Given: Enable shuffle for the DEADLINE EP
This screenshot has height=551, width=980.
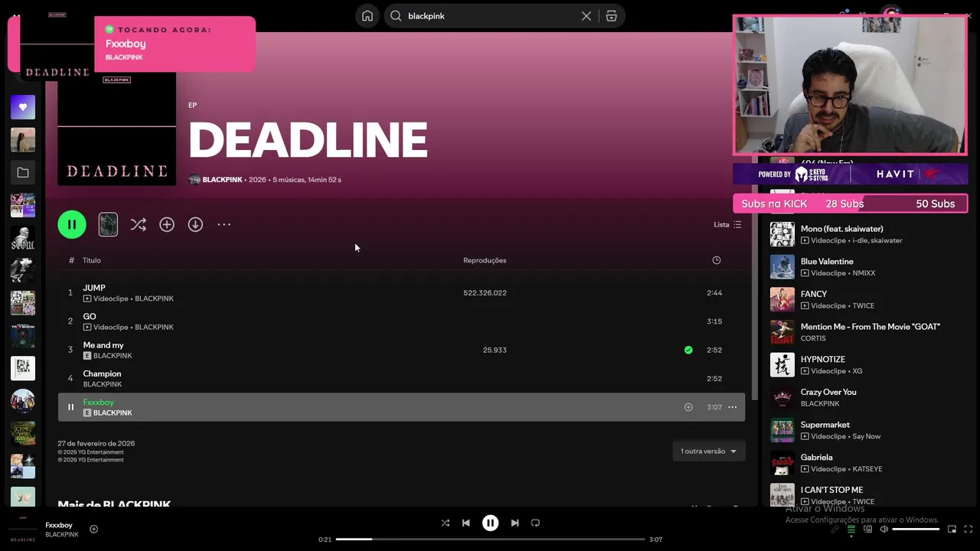Looking at the screenshot, I should (x=138, y=224).
